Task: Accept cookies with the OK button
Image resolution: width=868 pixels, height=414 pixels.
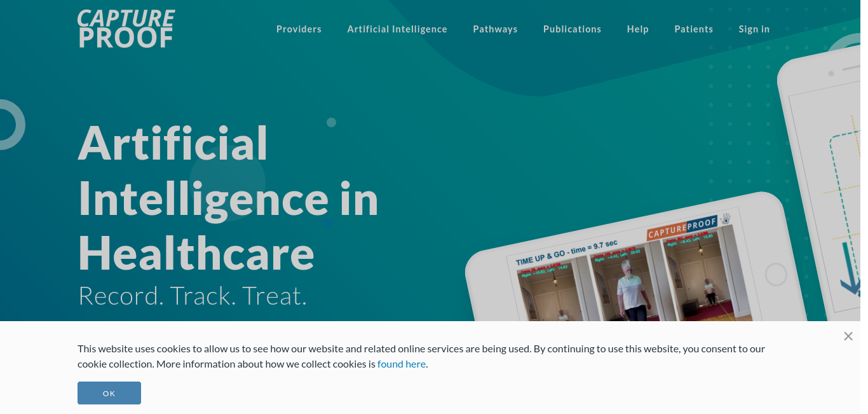Action: [x=109, y=393]
